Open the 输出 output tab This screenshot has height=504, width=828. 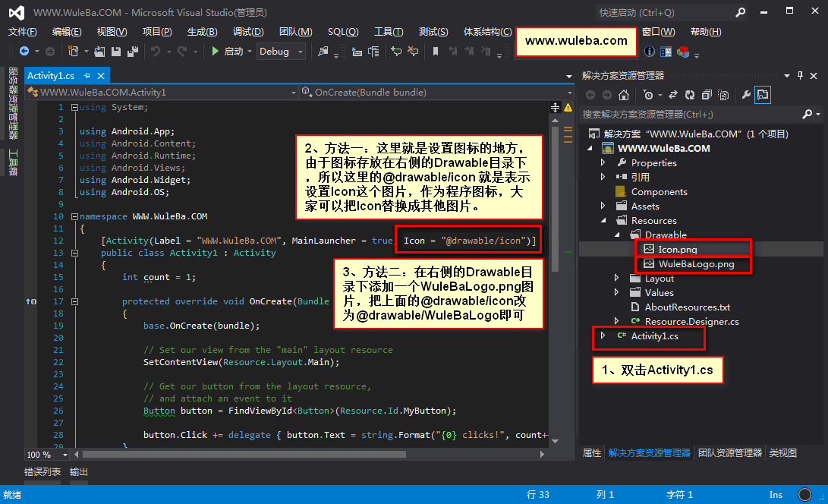tap(79, 472)
